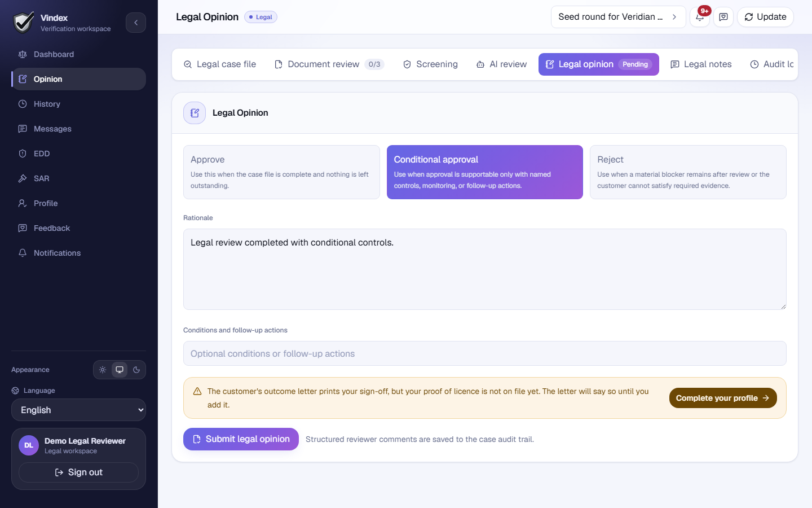The width and height of the screenshot is (812, 508).
Task: Choose the Conditional approval option
Action: click(485, 172)
